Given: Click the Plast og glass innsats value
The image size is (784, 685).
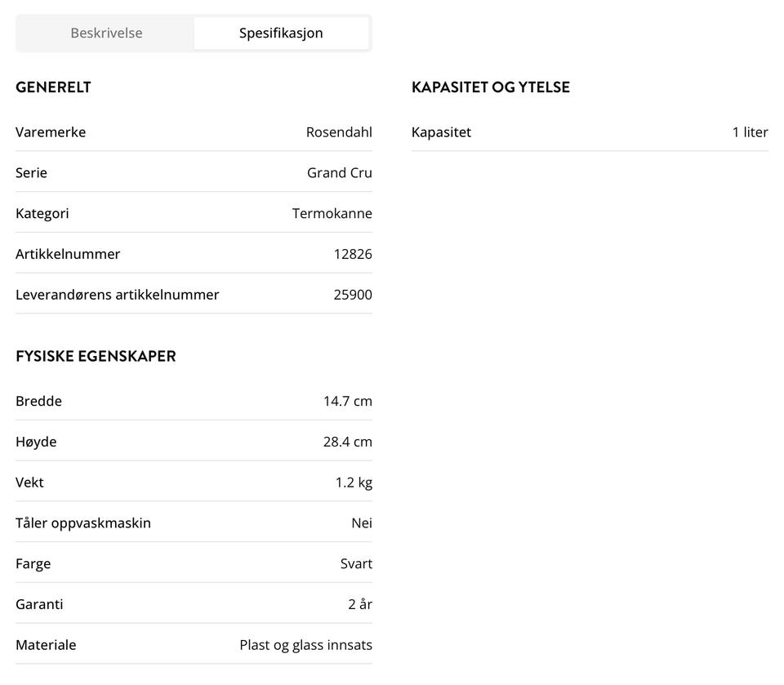Looking at the screenshot, I should point(305,645).
